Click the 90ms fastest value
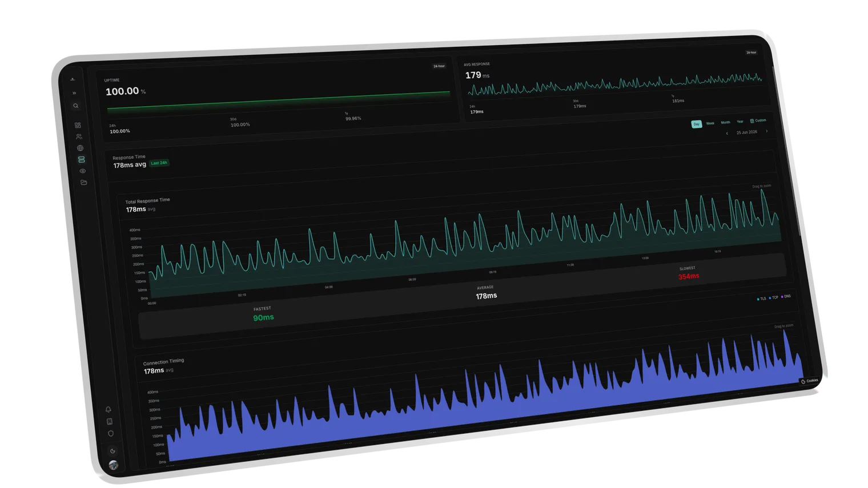Screen dimensions: 868x488 click(x=263, y=317)
